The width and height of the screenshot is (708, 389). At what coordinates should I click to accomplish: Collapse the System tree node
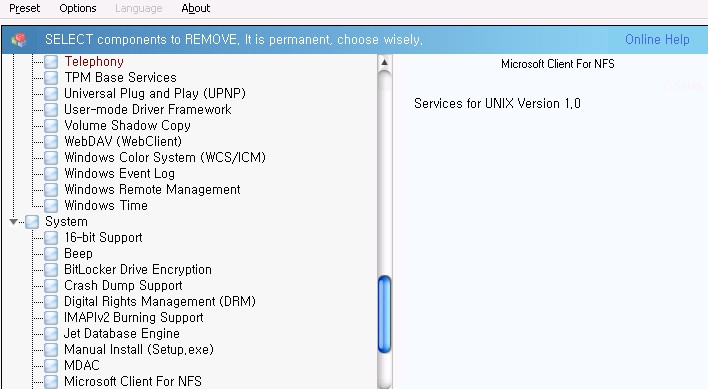point(13,222)
